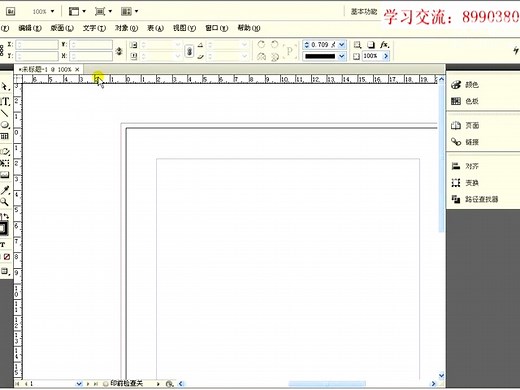The height and width of the screenshot is (390, 520).
Task: Open the 版面(L) menu
Action: pyautogui.click(x=62, y=28)
